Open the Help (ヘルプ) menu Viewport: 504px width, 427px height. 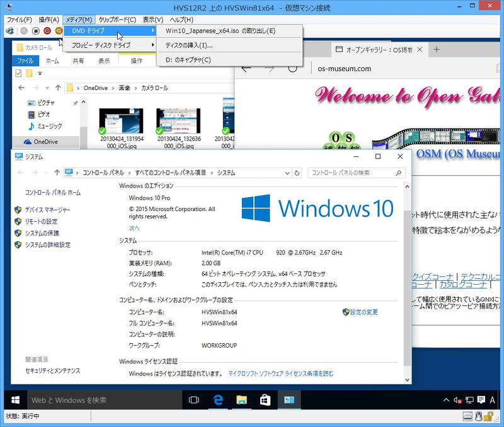[x=181, y=20]
